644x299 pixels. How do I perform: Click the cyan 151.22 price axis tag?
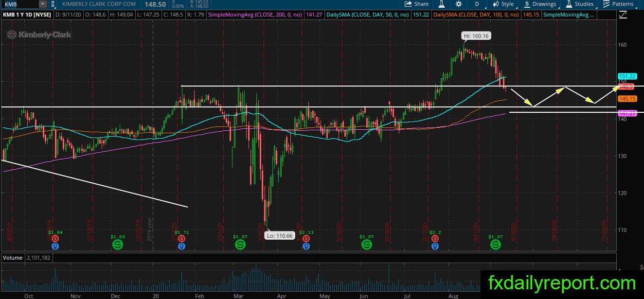pyautogui.click(x=627, y=76)
